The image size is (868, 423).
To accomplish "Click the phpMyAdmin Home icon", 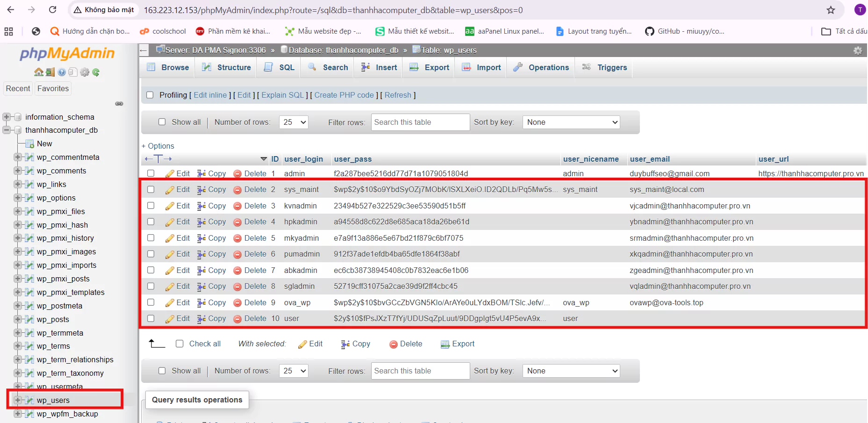I will [39, 72].
